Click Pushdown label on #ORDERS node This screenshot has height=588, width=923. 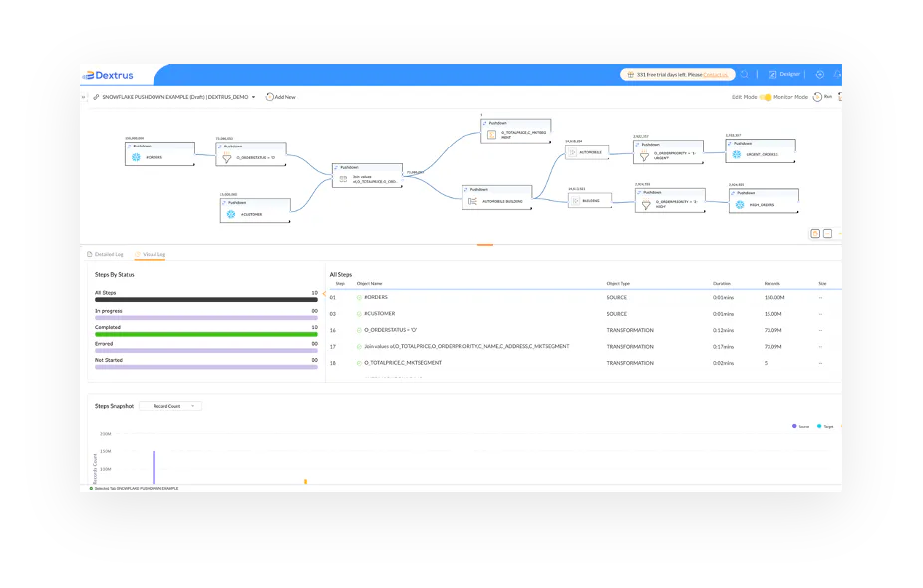tap(142, 146)
